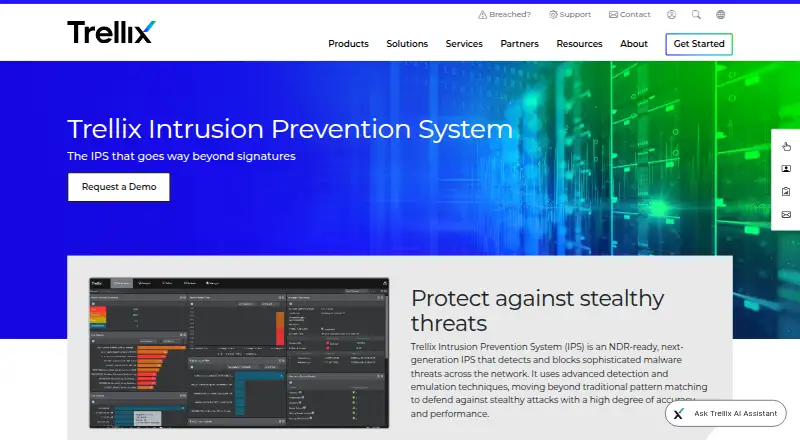This screenshot has width=800, height=440.
Task: Open the Contact link
Action: point(630,14)
